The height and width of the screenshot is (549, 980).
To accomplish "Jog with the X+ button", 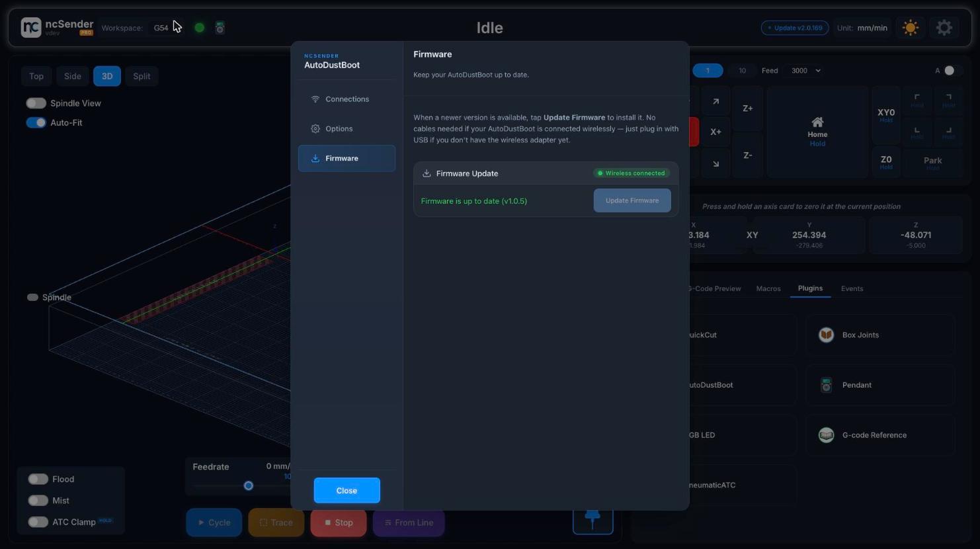I will (715, 132).
